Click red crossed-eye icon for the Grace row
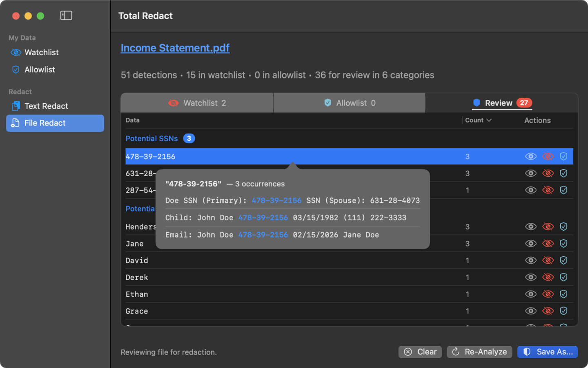Screen dimensions: 588x368 click(548, 311)
